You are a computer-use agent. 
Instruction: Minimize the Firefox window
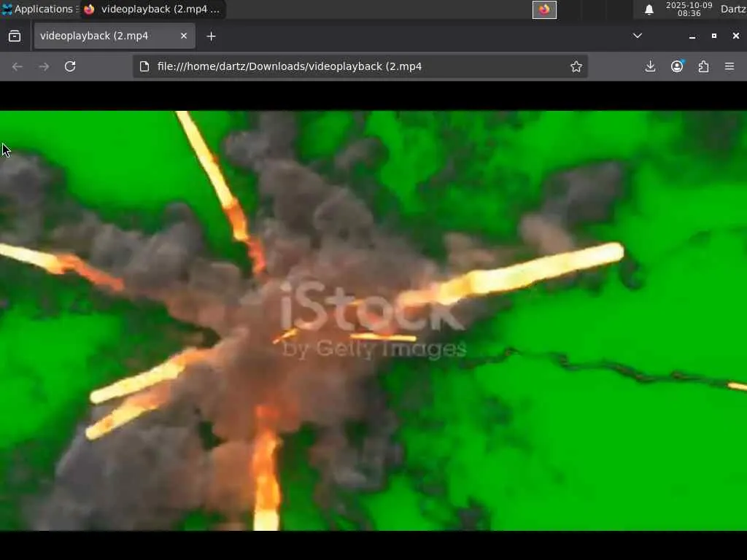click(x=692, y=36)
